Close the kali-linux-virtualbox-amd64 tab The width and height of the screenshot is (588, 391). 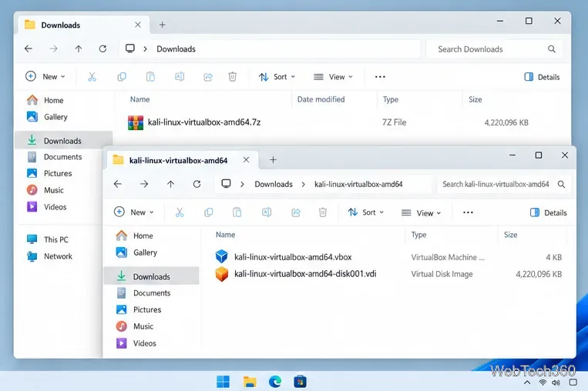pyautogui.click(x=246, y=160)
